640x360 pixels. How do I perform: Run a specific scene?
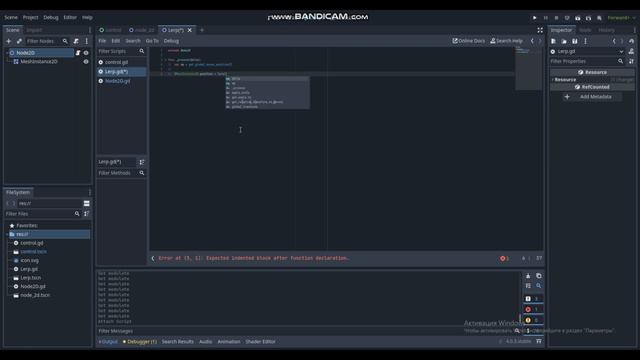(x=588, y=18)
